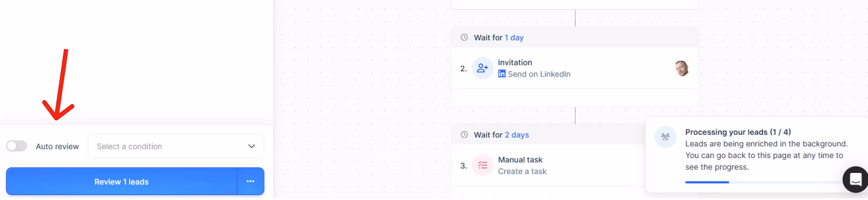Image resolution: width=868 pixels, height=200 pixels.
Task: Change the 1 day wait duration
Action: [x=514, y=38]
